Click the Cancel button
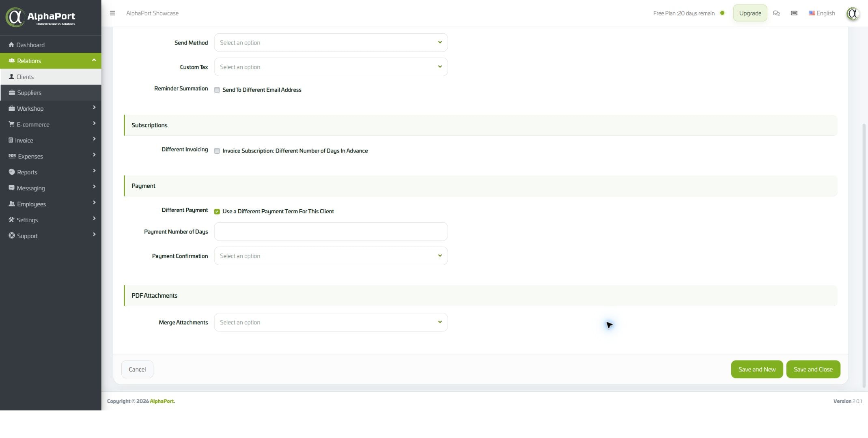868x438 pixels. pos(137,369)
